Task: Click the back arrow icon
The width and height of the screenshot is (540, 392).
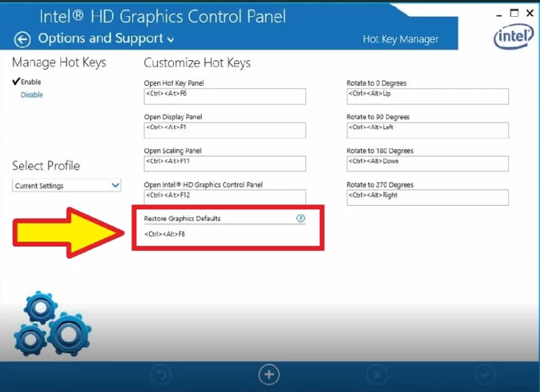Action: tap(22, 39)
